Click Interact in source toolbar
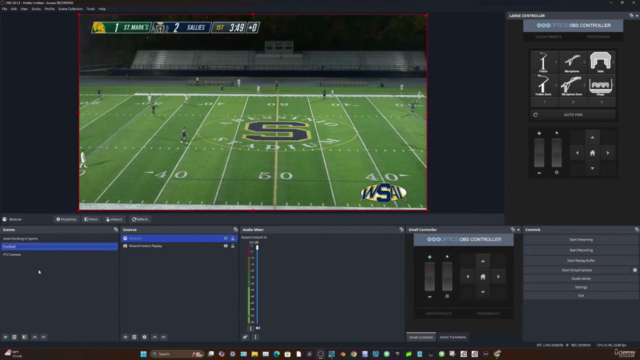This screenshot has width=640, height=360. [114, 219]
